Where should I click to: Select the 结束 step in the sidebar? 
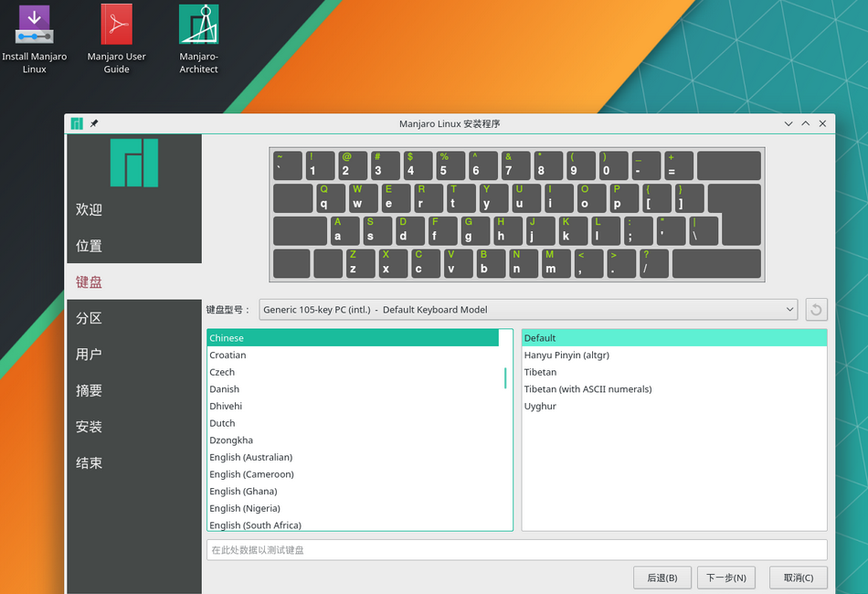pyautogui.click(x=134, y=462)
